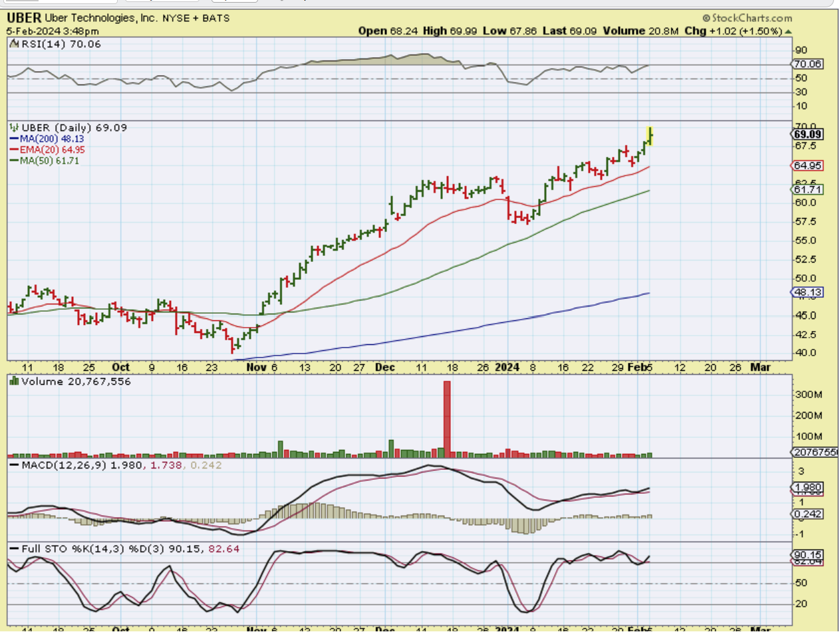Click the blue MA(200) legend line
Viewport: 840px width, 632px height.
pos(14,139)
